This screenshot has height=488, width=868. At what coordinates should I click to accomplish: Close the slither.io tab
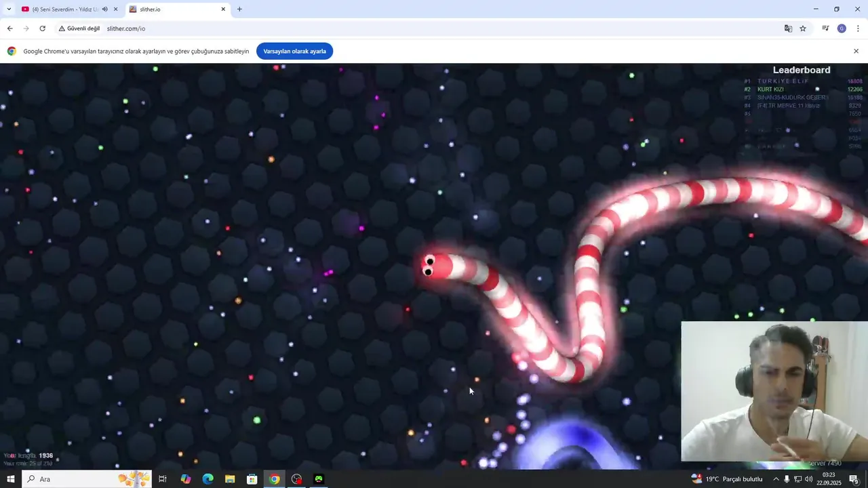coord(223,9)
